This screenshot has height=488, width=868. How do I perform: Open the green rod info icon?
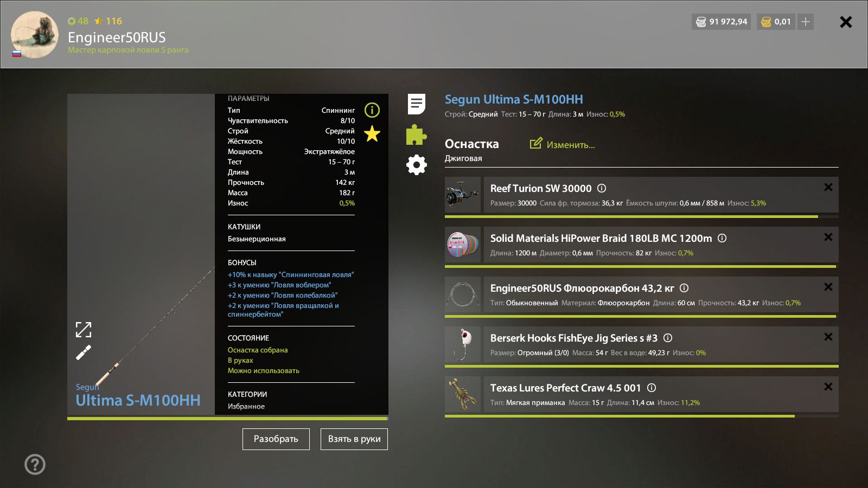coord(372,110)
